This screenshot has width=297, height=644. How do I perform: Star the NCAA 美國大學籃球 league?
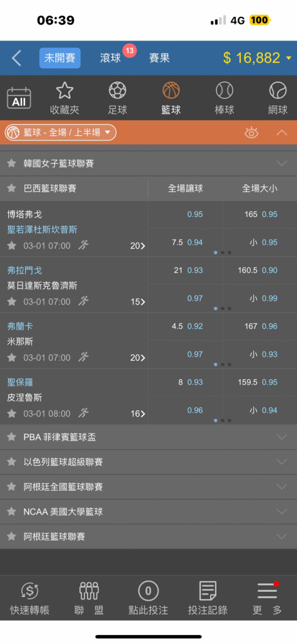click(12, 512)
